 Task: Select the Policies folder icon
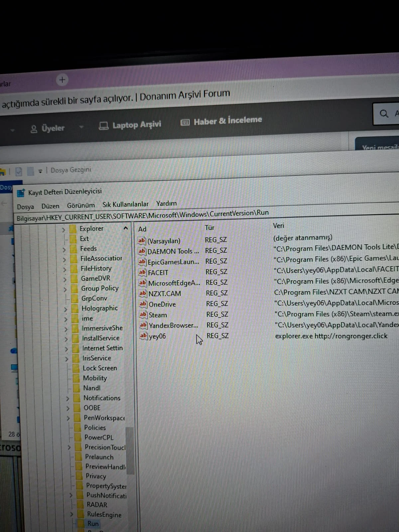[78, 428]
